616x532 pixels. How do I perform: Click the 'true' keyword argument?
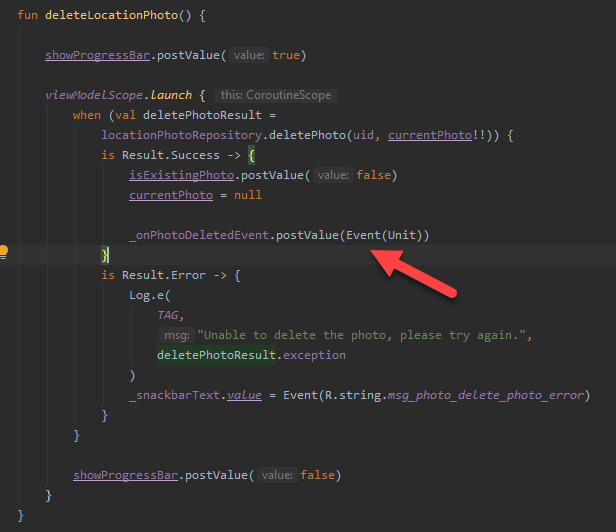coord(286,55)
